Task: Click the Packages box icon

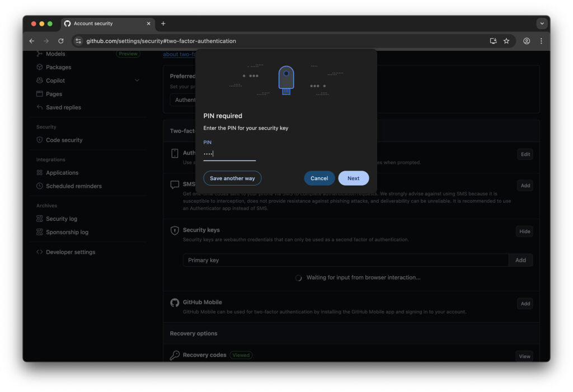Action: [x=40, y=67]
